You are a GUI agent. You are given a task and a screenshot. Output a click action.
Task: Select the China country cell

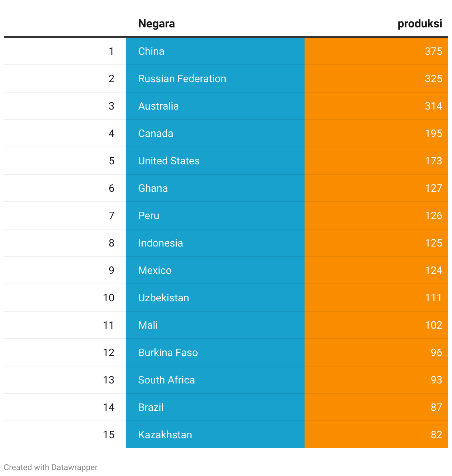pyautogui.click(x=151, y=51)
